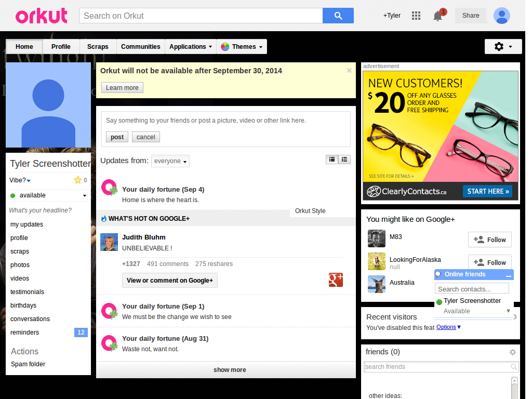The width and height of the screenshot is (532, 399).
Task: Click the friends list scrollbar
Action: pyautogui.click(x=514, y=388)
